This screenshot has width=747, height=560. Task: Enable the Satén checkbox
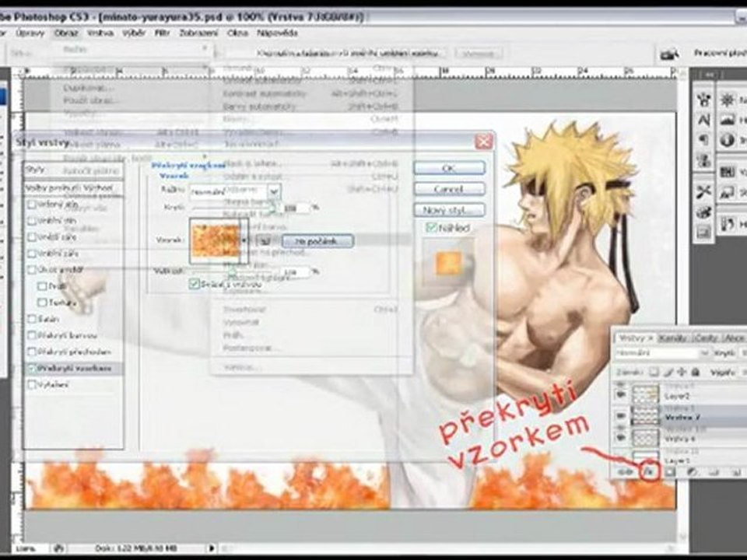point(32,319)
